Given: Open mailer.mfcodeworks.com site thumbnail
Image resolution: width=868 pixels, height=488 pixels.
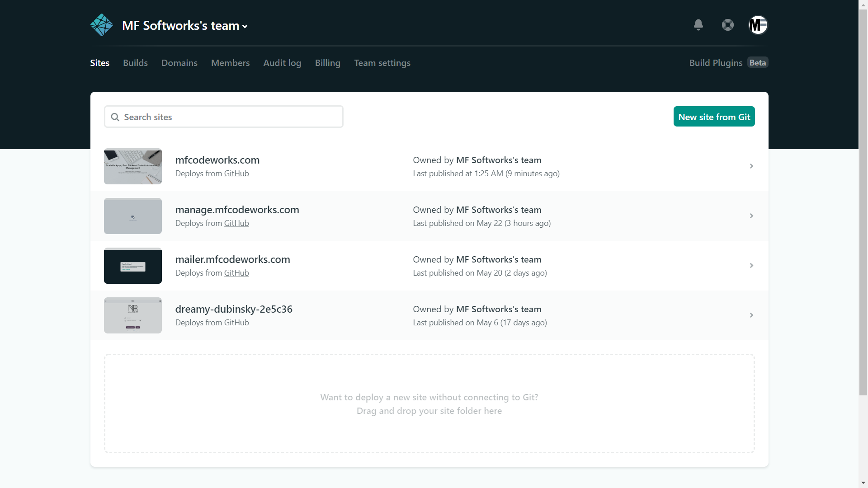Looking at the screenshot, I should (133, 266).
